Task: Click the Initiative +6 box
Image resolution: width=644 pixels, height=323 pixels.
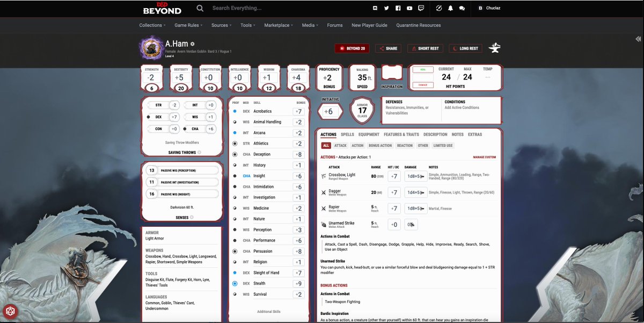Action: [x=330, y=111]
